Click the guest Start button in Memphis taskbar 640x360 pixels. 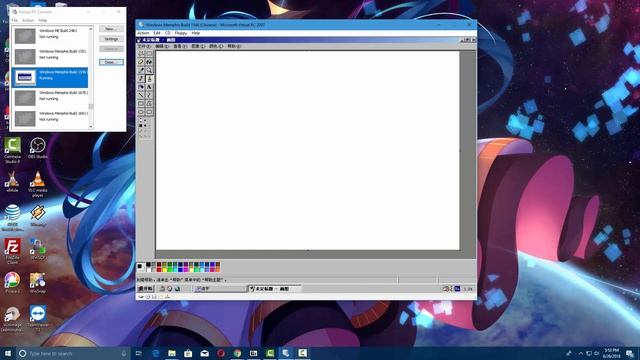tap(145, 289)
